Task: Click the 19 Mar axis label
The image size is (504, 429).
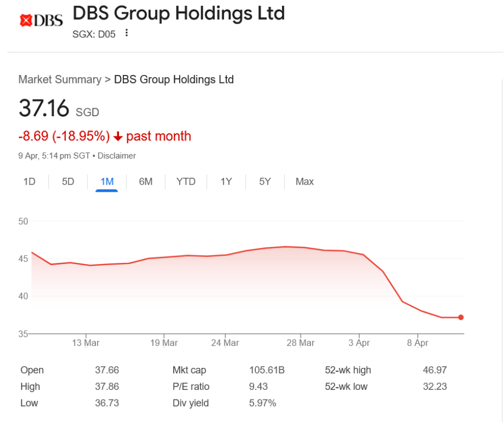Action: click(x=164, y=343)
